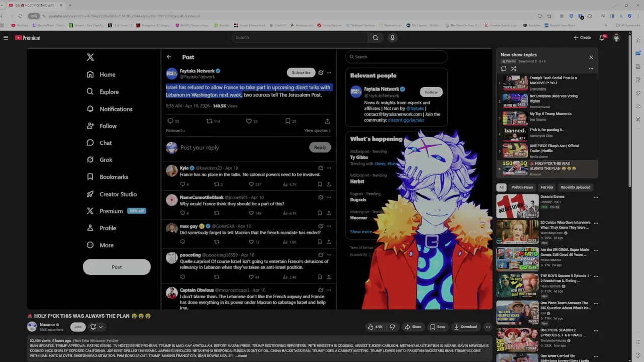This screenshot has width=644, height=362.
Task: Open more options on Faytuks post
Action: point(329,73)
